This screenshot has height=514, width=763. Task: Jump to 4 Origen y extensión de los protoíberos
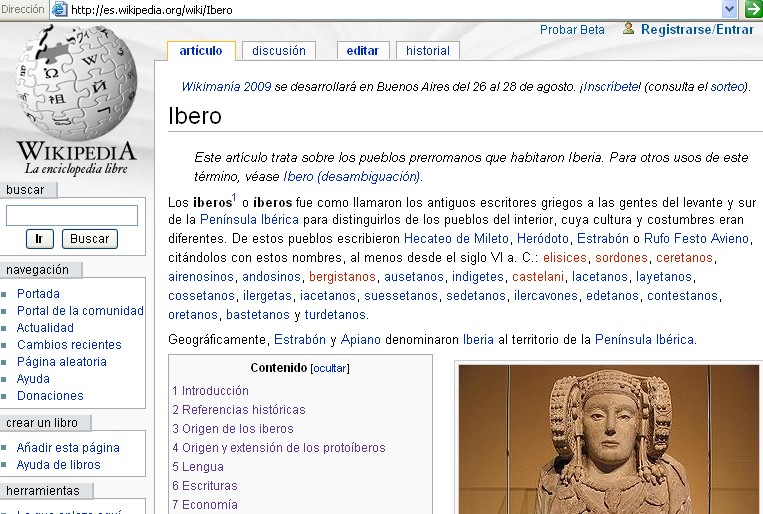point(279,447)
